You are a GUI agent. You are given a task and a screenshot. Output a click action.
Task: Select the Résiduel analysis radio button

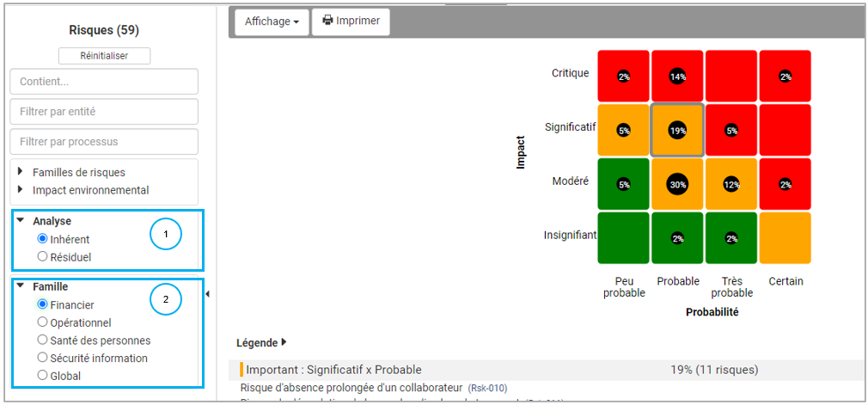point(42,256)
